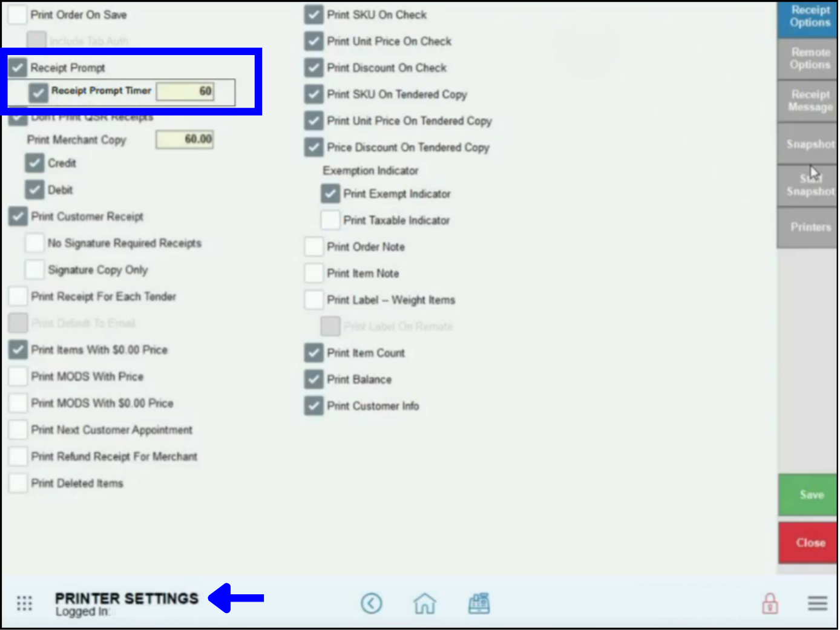The image size is (840, 630).
Task: Check the Print Order Note box
Action: click(313, 247)
